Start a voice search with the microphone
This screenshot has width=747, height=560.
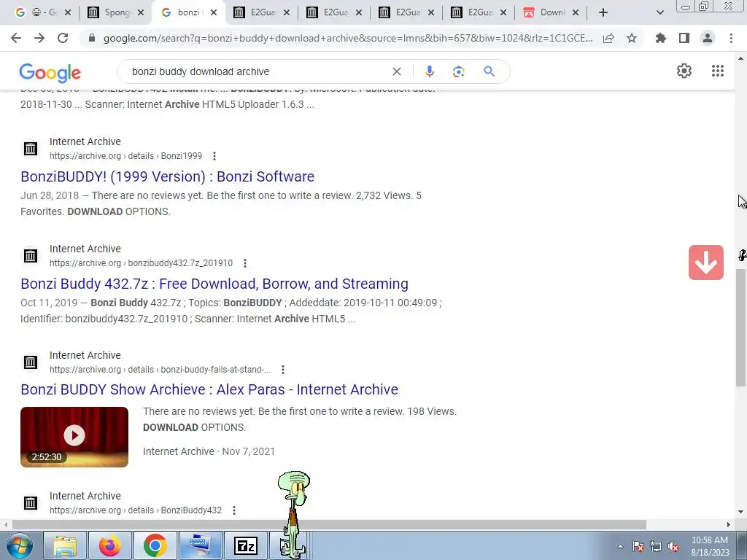pyautogui.click(x=429, y=71)
